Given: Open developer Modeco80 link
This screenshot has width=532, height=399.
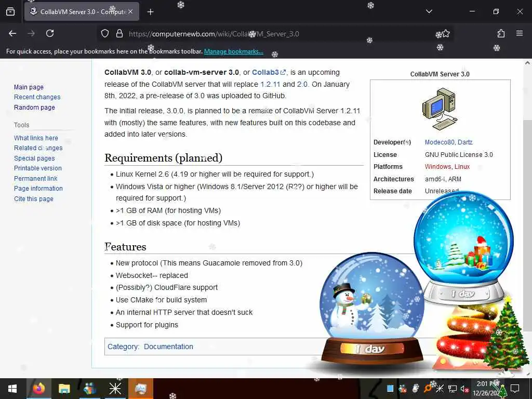Looking at the screenshot, I should click(440, 142).
